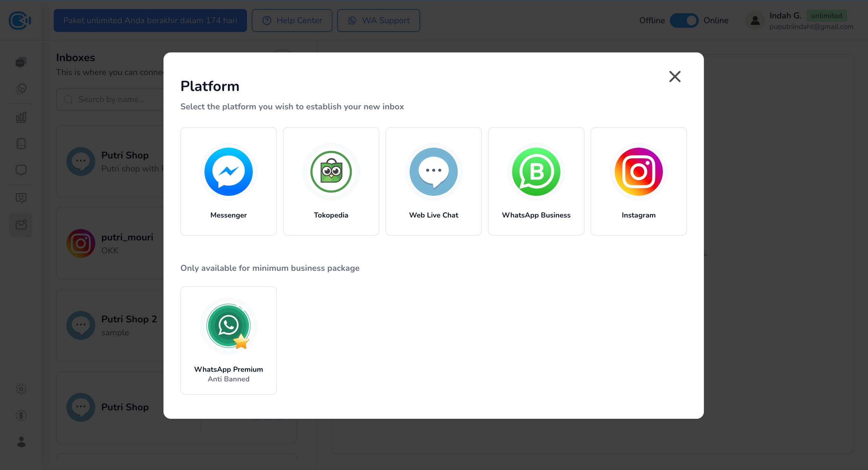Select the WhatsApp Business platform icon
Viewport: 868px width, 470px height.
pyautogui.click(x=536, y=172)
